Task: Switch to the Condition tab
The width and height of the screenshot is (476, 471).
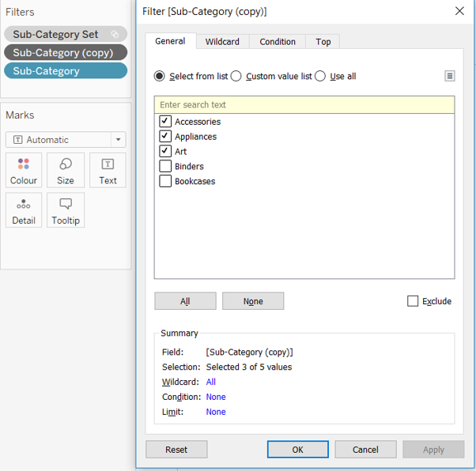Action: click(278, 41)
